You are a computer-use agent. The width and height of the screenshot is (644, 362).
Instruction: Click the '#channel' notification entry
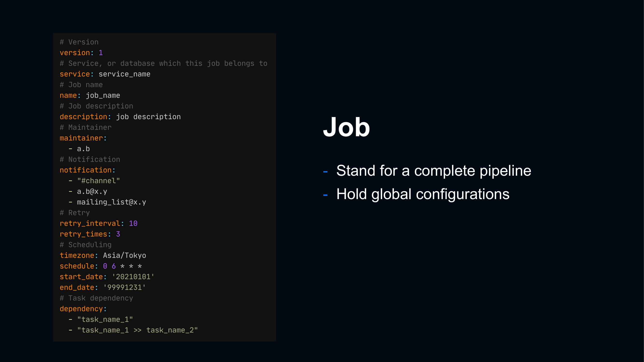click(98, 181)
